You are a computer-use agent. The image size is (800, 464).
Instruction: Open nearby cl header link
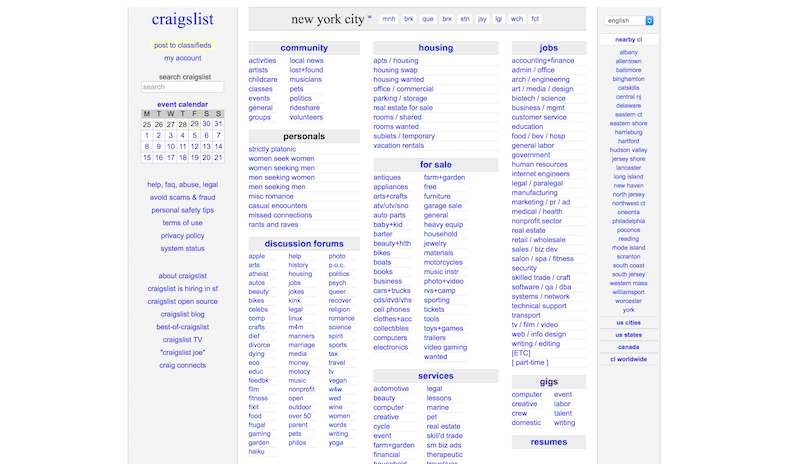click(x=629, y=40)
